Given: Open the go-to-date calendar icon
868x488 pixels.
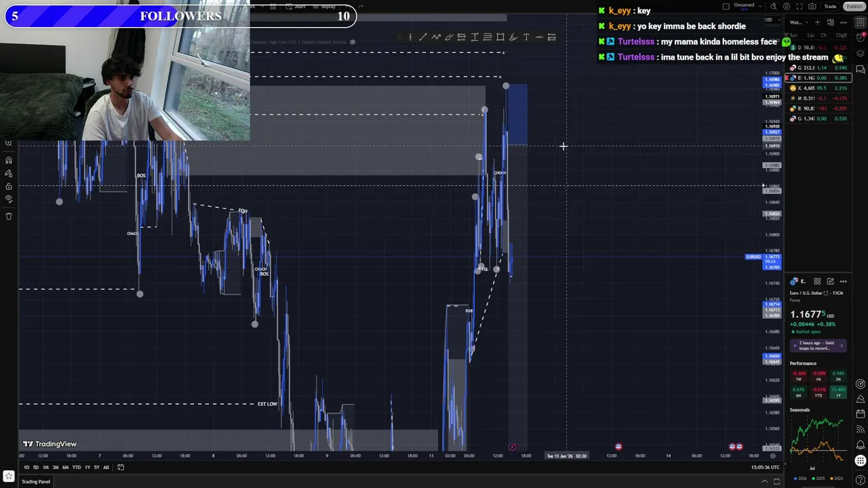Looking at the screenshot, I should [121, 467].
